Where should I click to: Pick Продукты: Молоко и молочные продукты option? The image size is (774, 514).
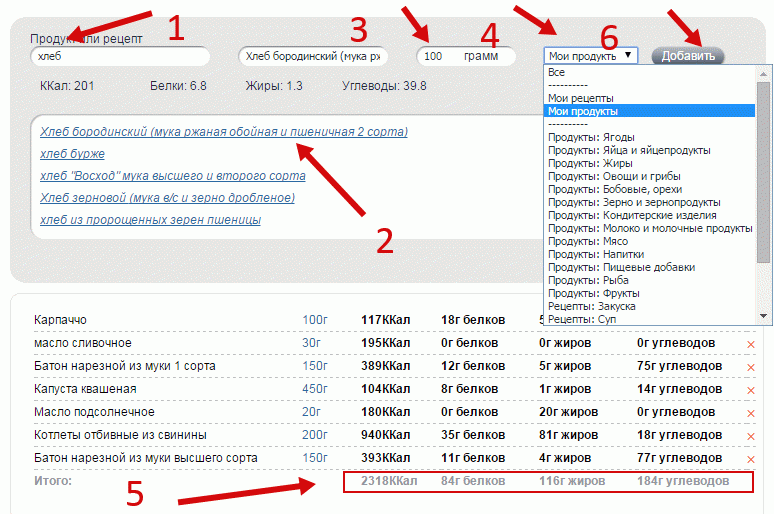[x=650, y=228]
